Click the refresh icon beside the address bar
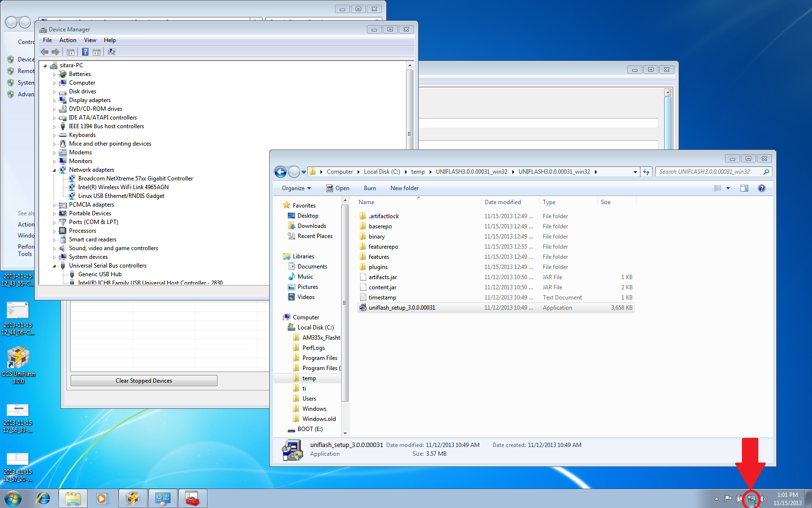 (646, 172)
